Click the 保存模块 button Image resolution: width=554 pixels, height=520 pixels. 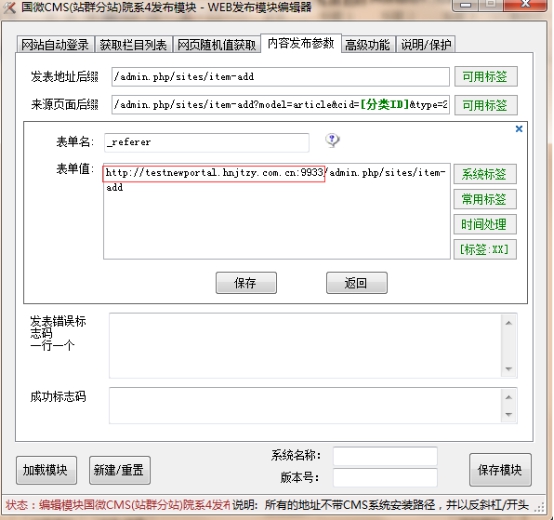(x=500, y=470)
